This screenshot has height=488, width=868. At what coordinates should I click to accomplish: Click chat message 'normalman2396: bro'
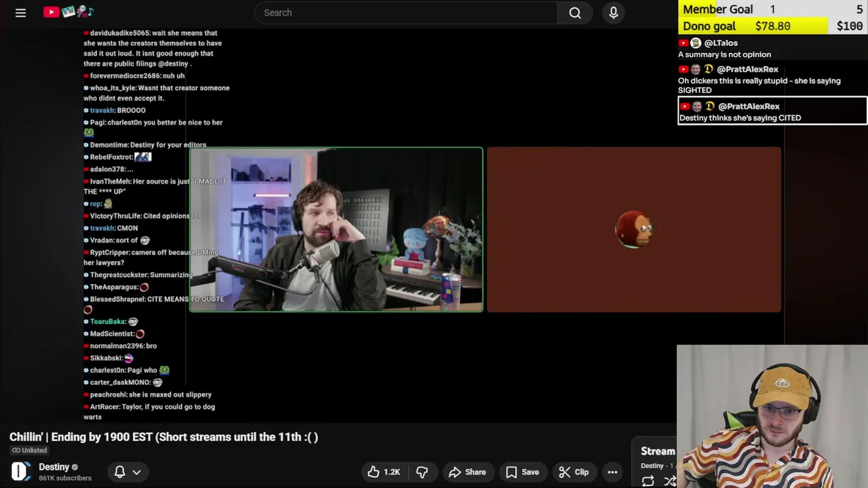click(x=120, y=346)
